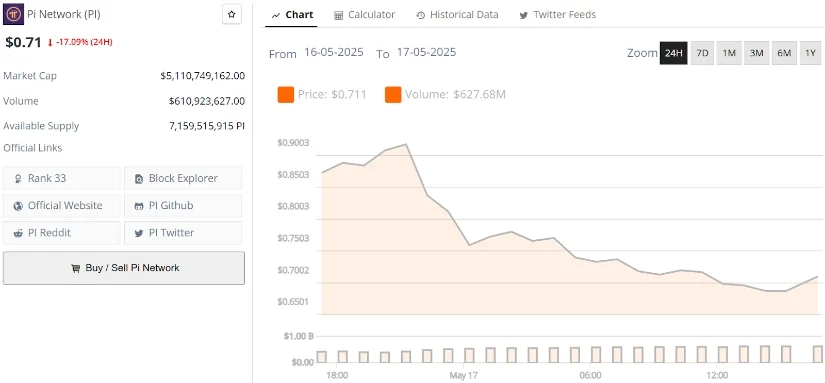Select the 1Y zoom range
Screen dimensions: 825x383
click(x=810, y=53)
